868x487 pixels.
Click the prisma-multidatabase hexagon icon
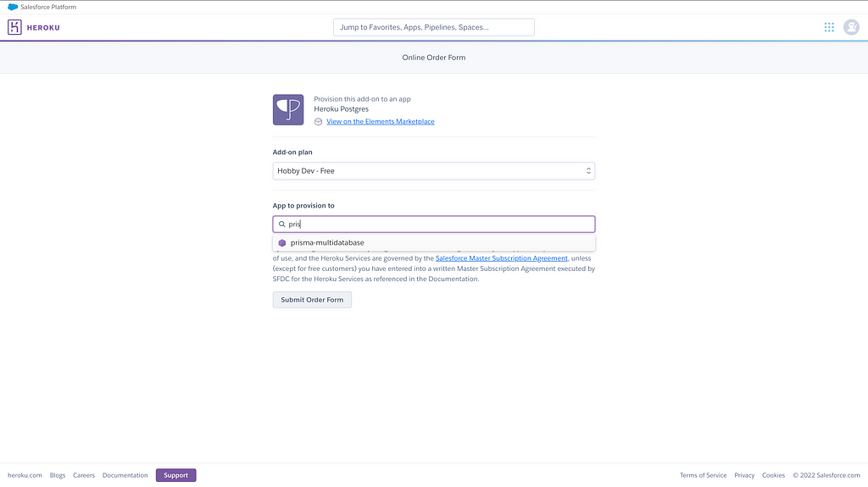click(x=281, y=243)
